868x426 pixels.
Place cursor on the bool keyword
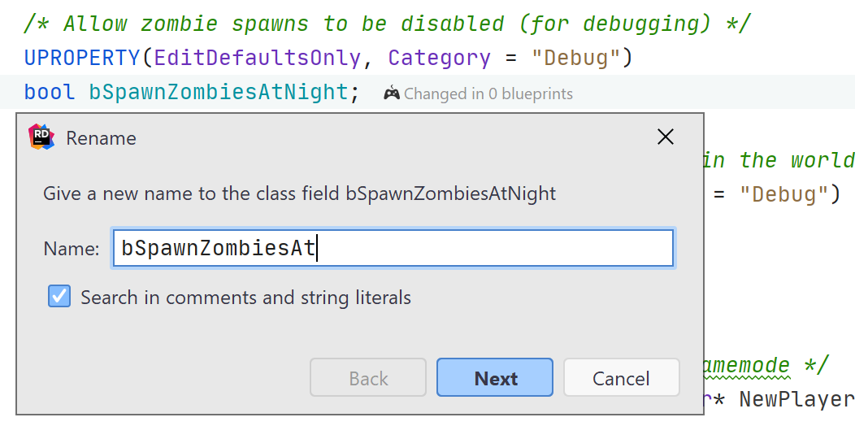click(49, 92)
